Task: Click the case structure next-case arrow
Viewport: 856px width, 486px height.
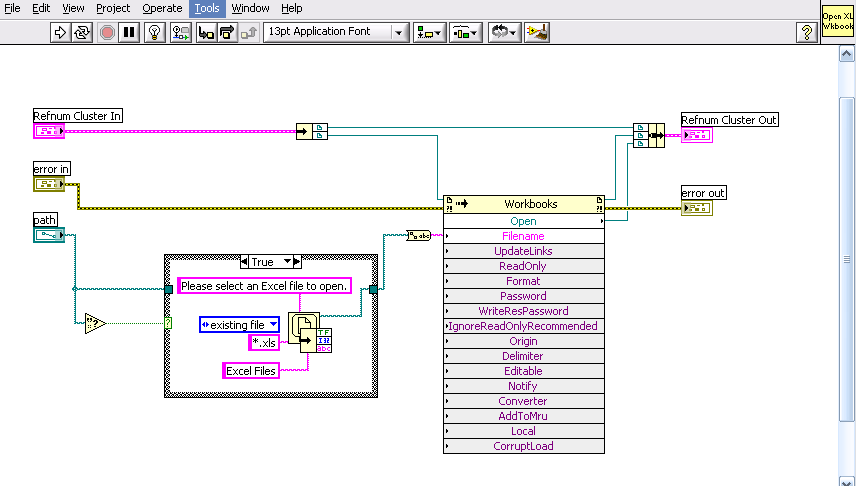Action: pos(297,262)
